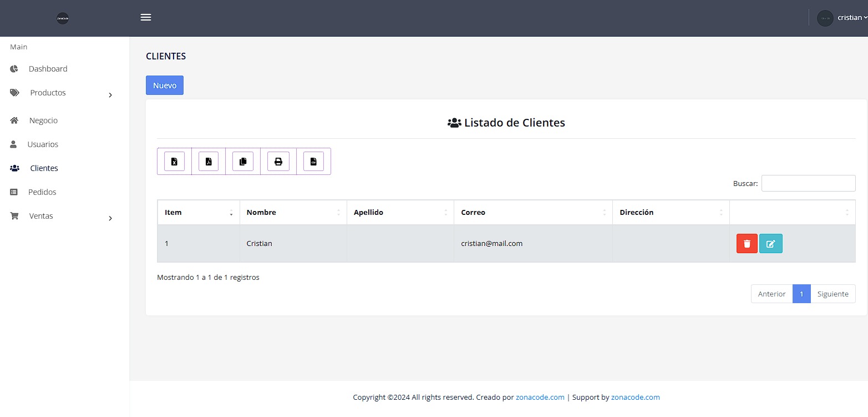This screenshot has width=868, height=417.
Task: Focus the Buscar search field
Action: (x=808, y=183)
